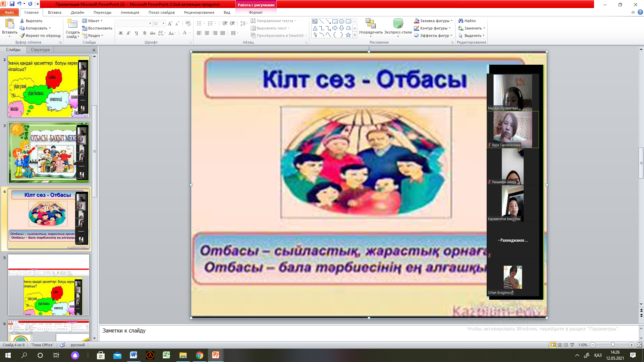This screenshot has width=644, height=362.
Task: Create a new slide (Создать слайд)
Action: click(72, 28)
